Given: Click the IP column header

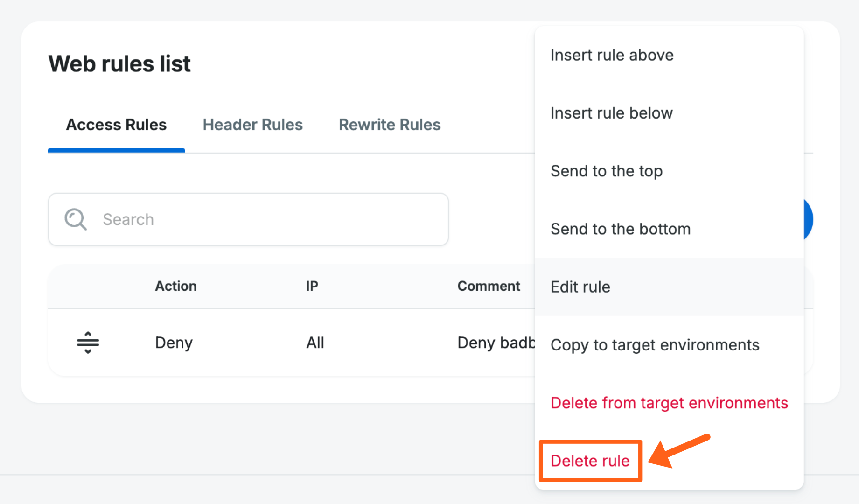Looking at the screenshot, I should coord(312,286).
